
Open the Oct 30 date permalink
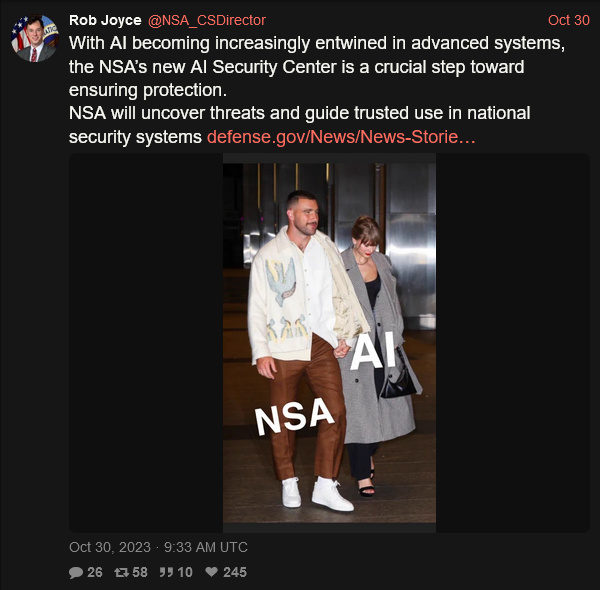pyautogui.click(x=569, y=20)
